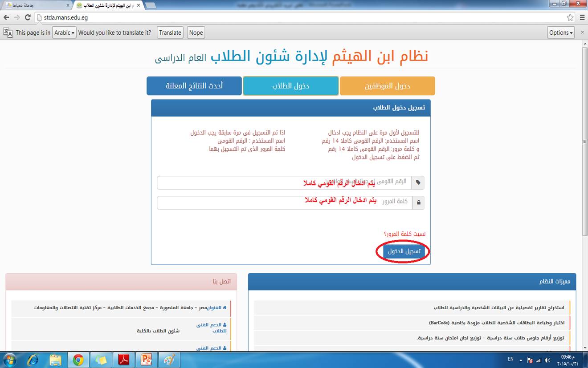Reload the page with refresh icon
588x368 pixels.
(28, 17)
